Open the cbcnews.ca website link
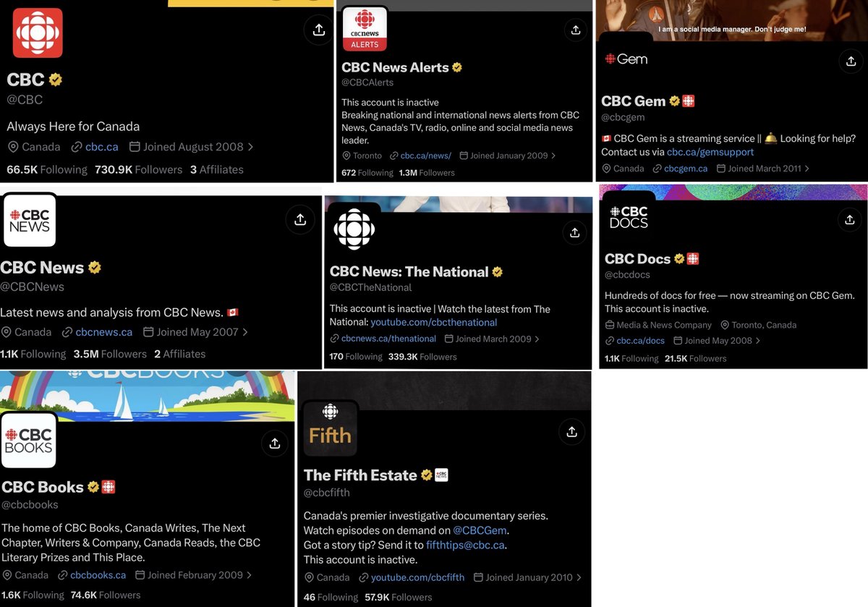Screen dimensions: 868x607 coord(104,332)
